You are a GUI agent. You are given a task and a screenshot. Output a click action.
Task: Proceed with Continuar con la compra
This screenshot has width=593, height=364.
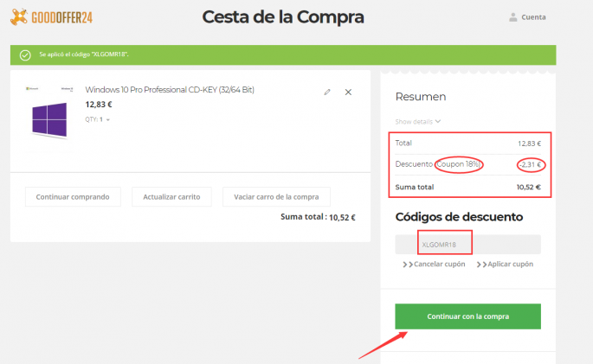(467, 316)
